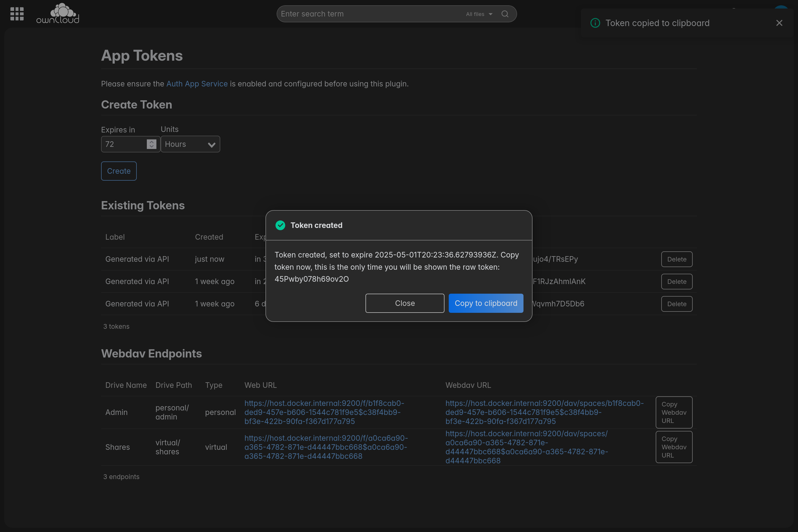
Task: Delete the token ending ujo4/TRsEPy
Action: click(x=677, y=259)
